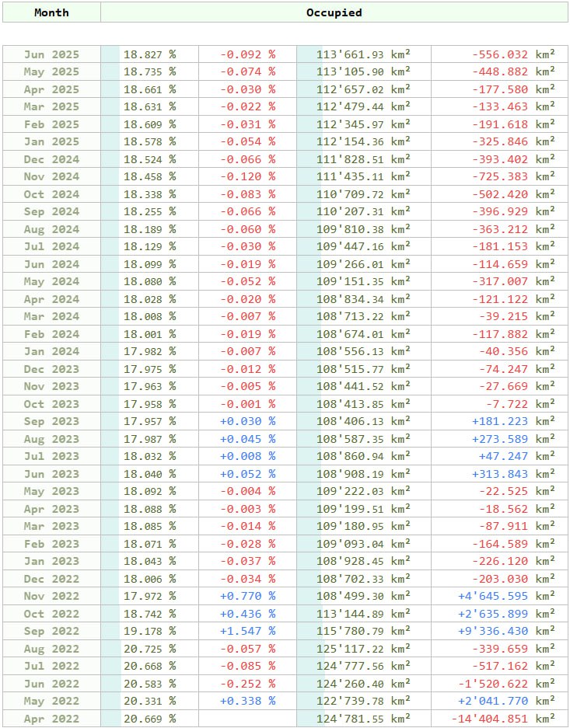Click the 112'154.36 km² area value

pos(363,141)
